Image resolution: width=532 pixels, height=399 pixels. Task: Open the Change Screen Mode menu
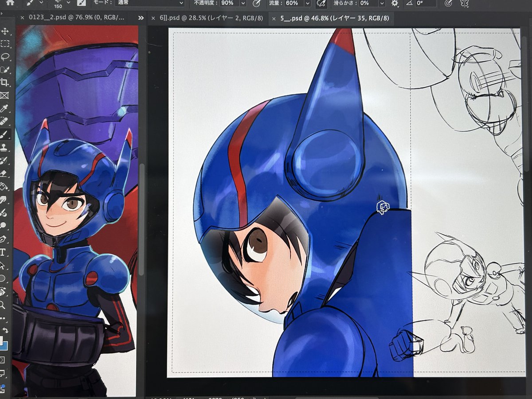pos(2,373)
